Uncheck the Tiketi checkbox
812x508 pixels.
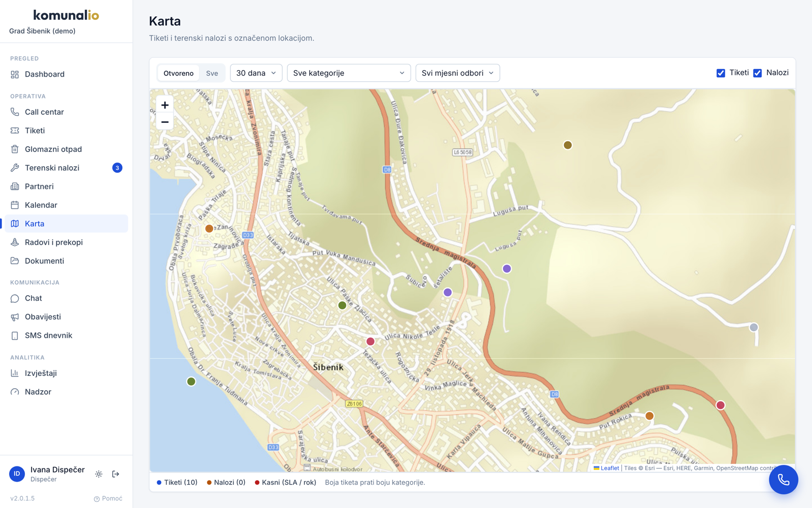pyautogui.click(x=721, y=73)
